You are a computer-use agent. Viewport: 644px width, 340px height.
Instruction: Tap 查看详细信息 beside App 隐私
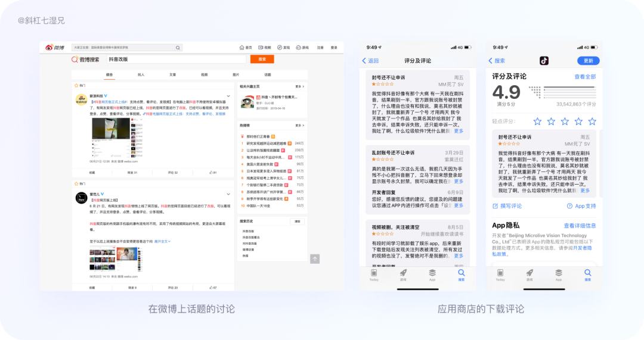[x=580, y=226]
